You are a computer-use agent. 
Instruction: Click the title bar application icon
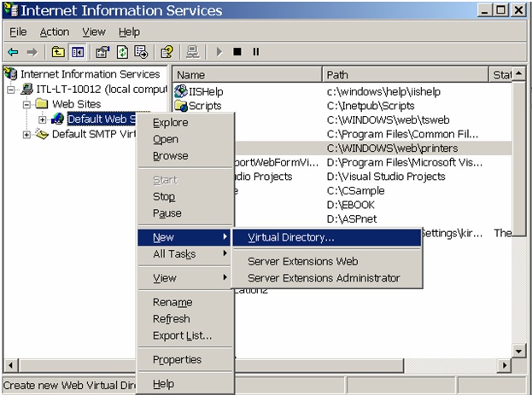coord(10,10)
